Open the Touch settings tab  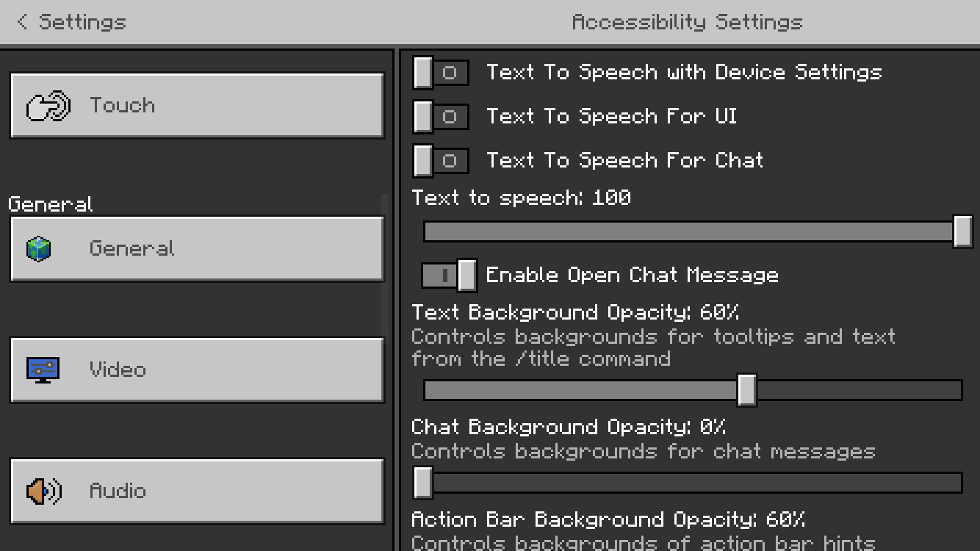[197, 106]
